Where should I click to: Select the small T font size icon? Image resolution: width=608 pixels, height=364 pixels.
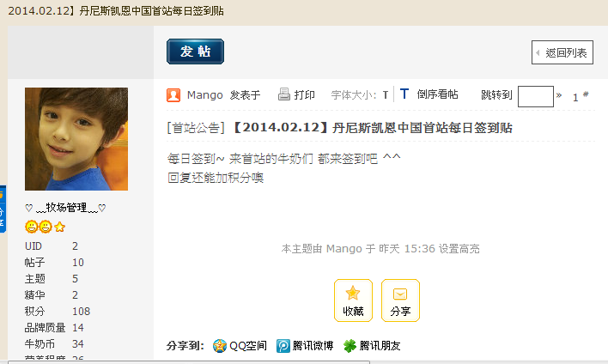(385, 95)
